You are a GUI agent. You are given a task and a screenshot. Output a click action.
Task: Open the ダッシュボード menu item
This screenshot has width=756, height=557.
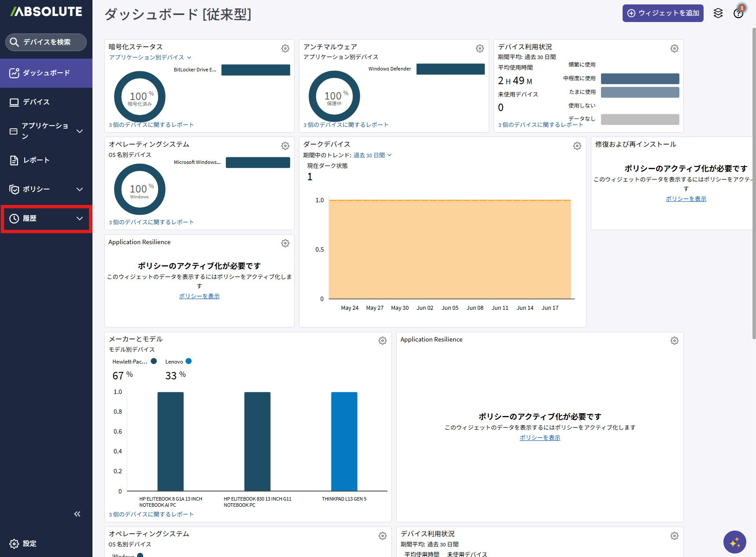coord(46,73)
